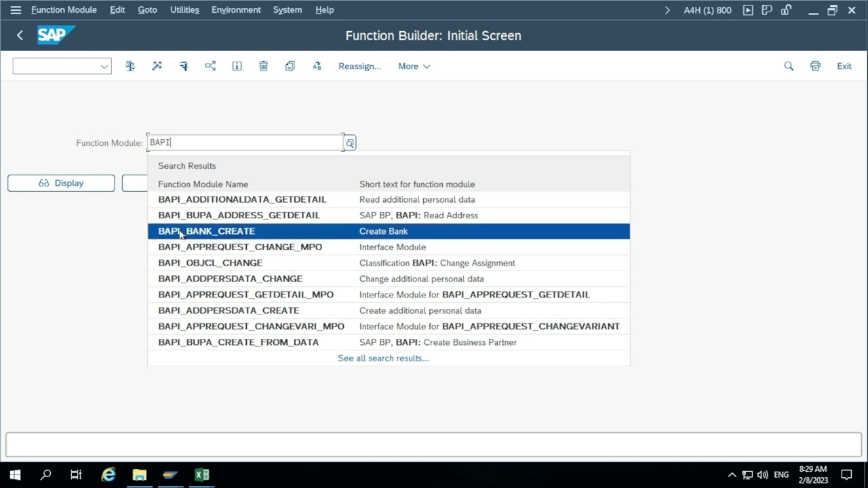Select BAPI_APPREQUEST_GETDETAIL_MPO search result
The height and width of the screenshot is (488, 868).
pyautogui.click(x=389, y=295)
